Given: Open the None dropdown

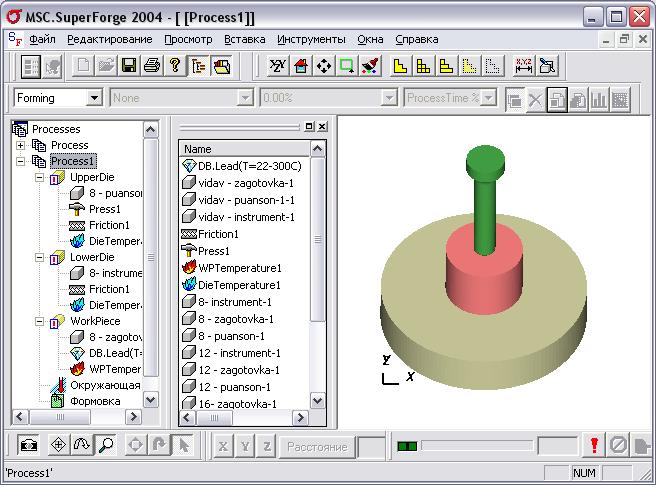Looking at the screenshot, I should [x=244, y=98].
